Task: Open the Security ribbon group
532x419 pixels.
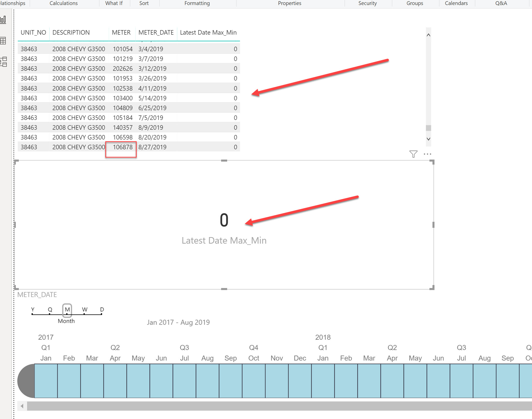Action: [x=368, y=3]
